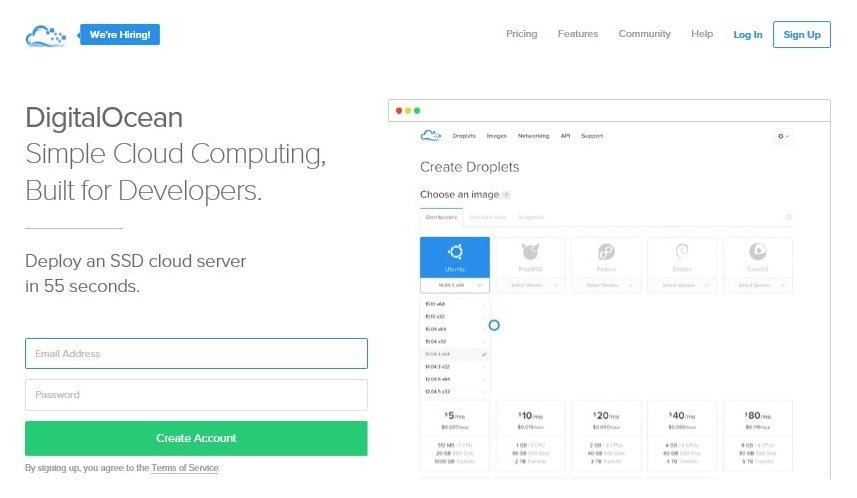Open the FreeBSD Select Version dropdown
This screenshot has height=498, width=857.
click(x=530, y=285)
